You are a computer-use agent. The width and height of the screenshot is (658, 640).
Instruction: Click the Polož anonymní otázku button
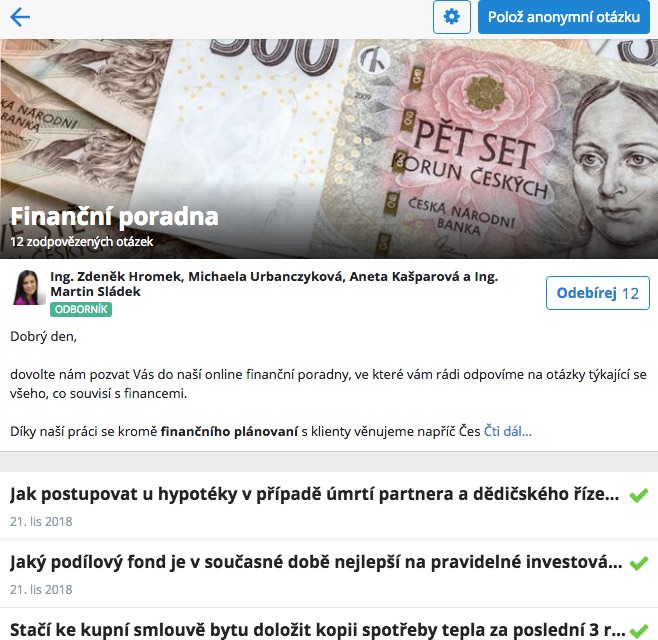(x=564, y=17)
